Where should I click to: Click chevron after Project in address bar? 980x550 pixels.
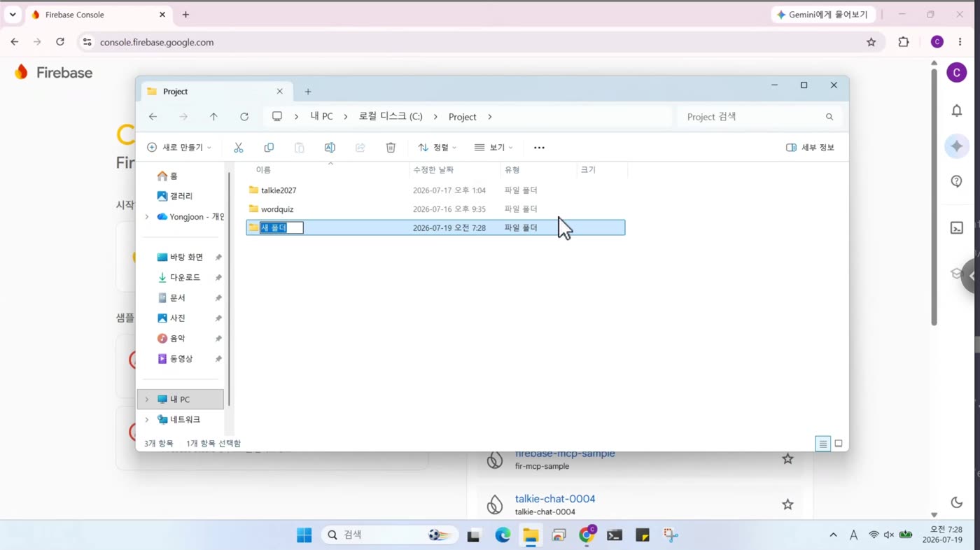pyautogui.click(x=489, y=117)
